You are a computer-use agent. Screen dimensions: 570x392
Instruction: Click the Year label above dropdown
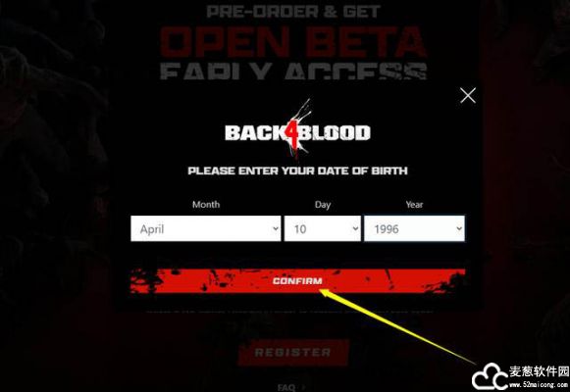pos(414,205)
